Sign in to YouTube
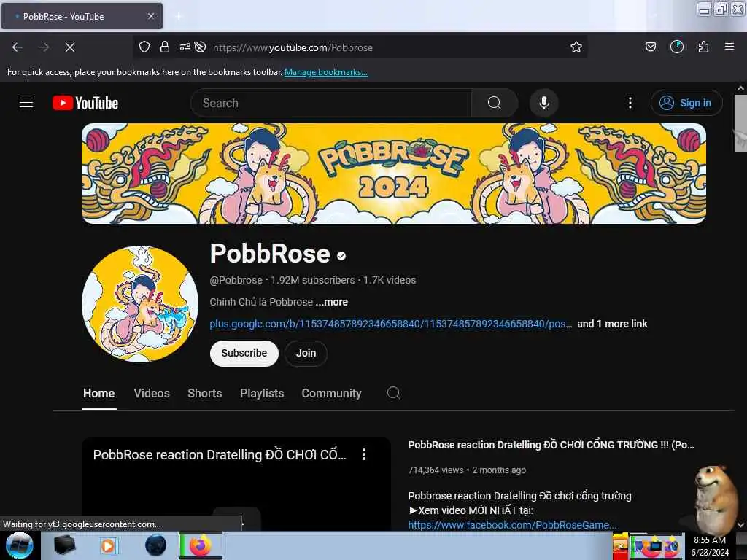Image resolution: width=747 pixels, height=560 pixels. 686,103
